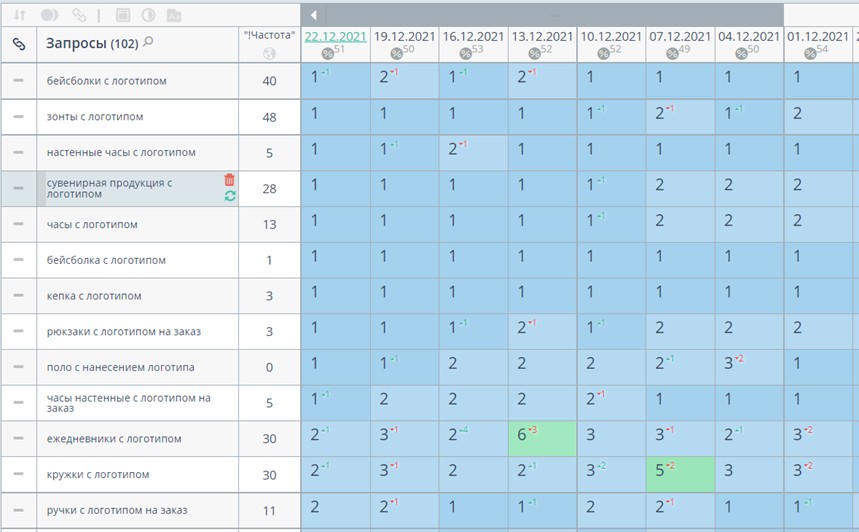859x532 pixels.
Task: Click green cell 6 for ежедневники on 13.12.2021
Action: [542, 438]
